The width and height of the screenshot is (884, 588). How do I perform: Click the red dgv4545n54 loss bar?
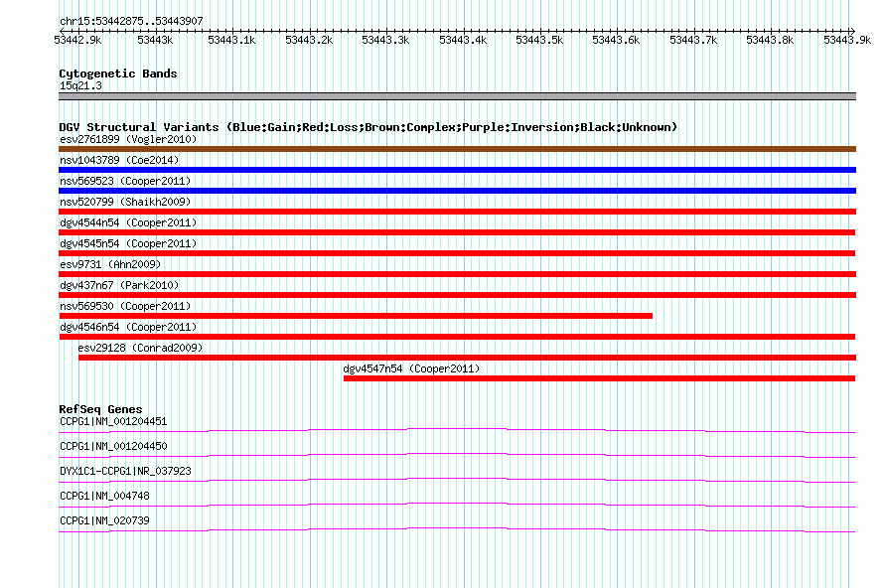pos(457,253)
